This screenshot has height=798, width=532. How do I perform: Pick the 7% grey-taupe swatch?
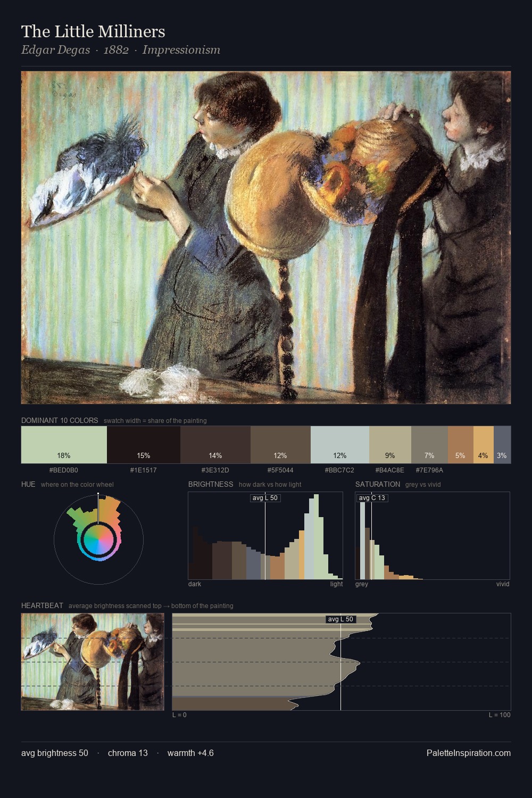coord(429,445)
